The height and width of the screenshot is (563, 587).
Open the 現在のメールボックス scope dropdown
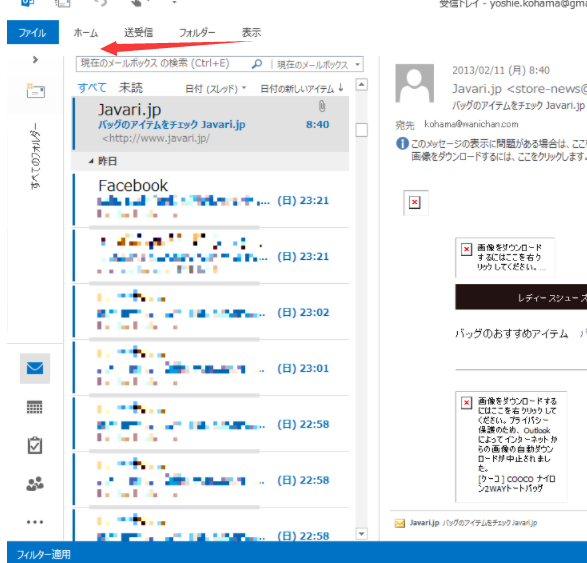coord(318,64)
